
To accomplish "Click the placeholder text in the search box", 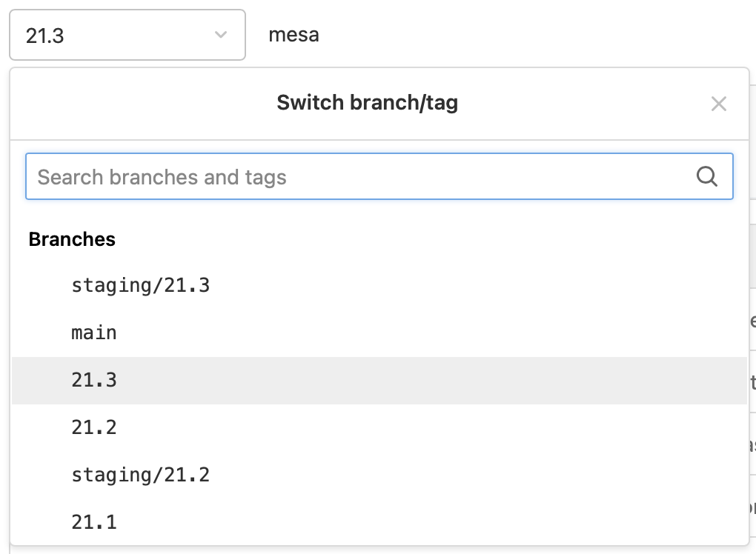I will point(162,177).
